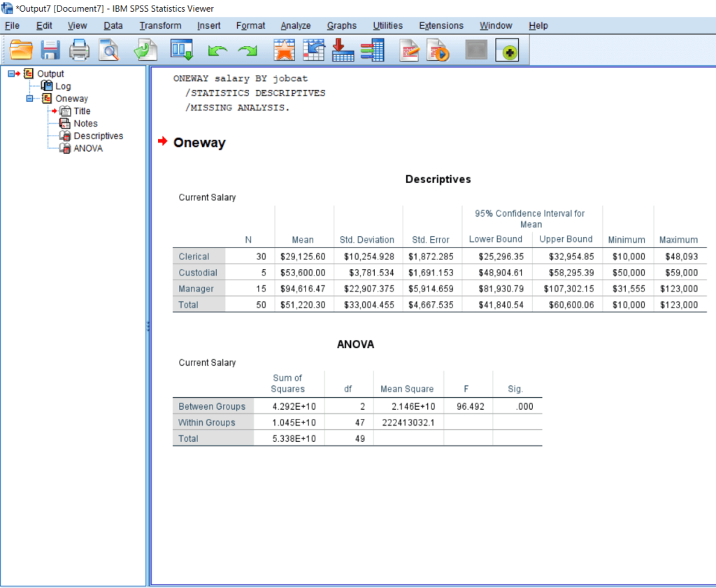Viewport: 716px width, 588px height.
Task: Select the ANOVA item in the outline
Action: (x=88, y=148)
